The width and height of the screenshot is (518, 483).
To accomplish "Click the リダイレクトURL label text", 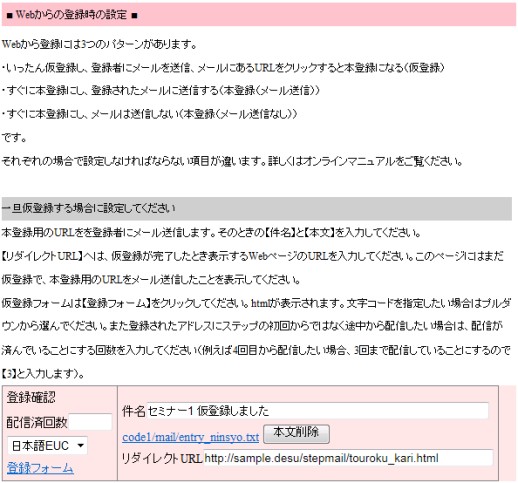I will coord(162,458).
